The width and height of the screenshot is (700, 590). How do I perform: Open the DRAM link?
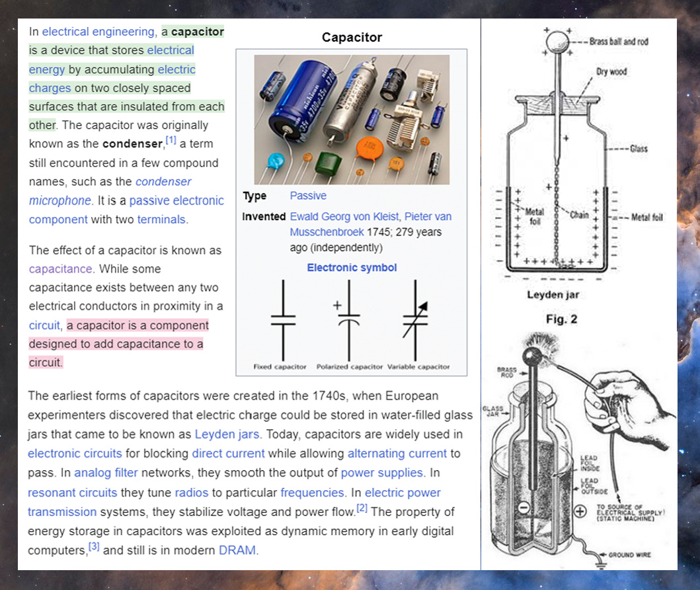237,550
